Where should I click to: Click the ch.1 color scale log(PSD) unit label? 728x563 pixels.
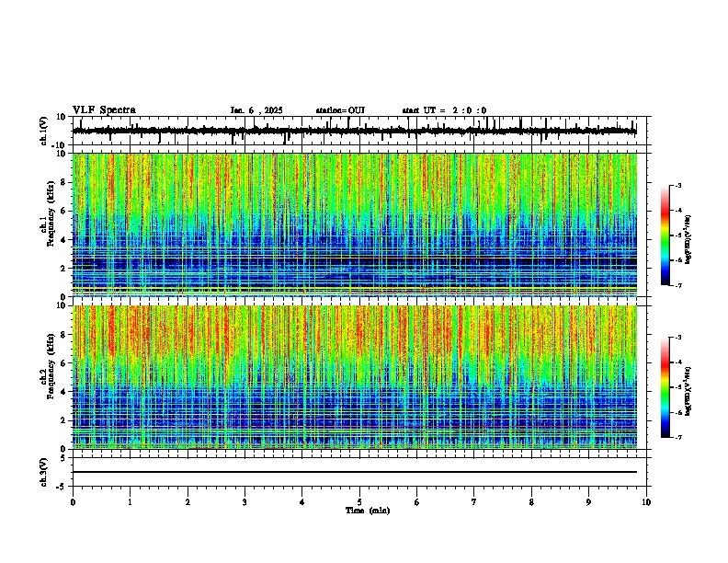point(688,240)
